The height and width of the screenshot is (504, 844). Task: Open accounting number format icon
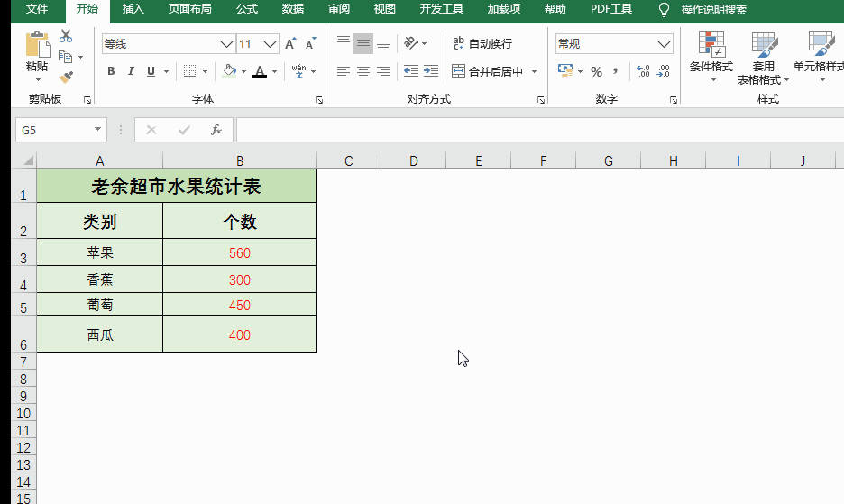tap(565, 71)
